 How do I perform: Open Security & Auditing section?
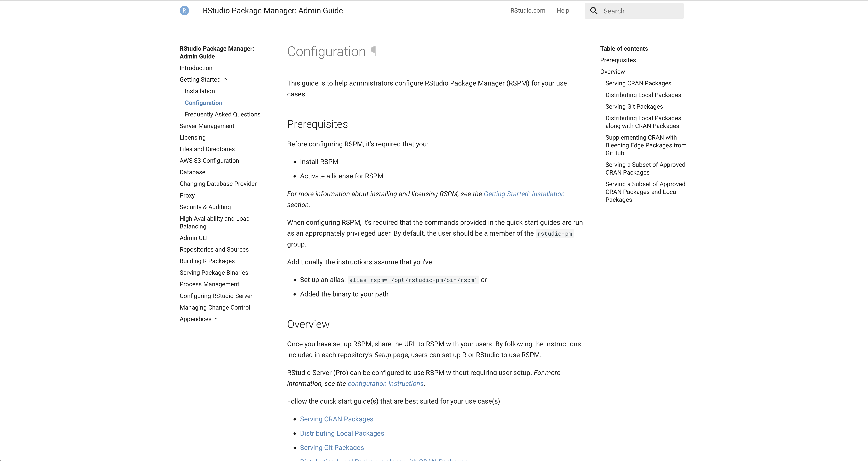pyautogui.click(x=205, y=207)
